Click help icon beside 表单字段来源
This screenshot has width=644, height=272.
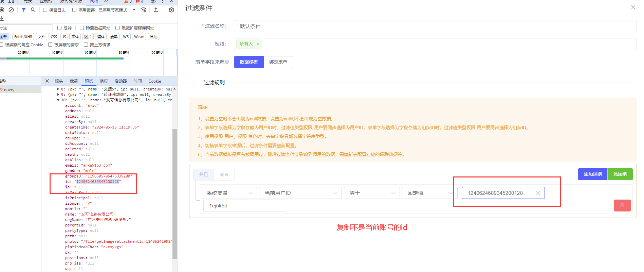tap(227, 62)
